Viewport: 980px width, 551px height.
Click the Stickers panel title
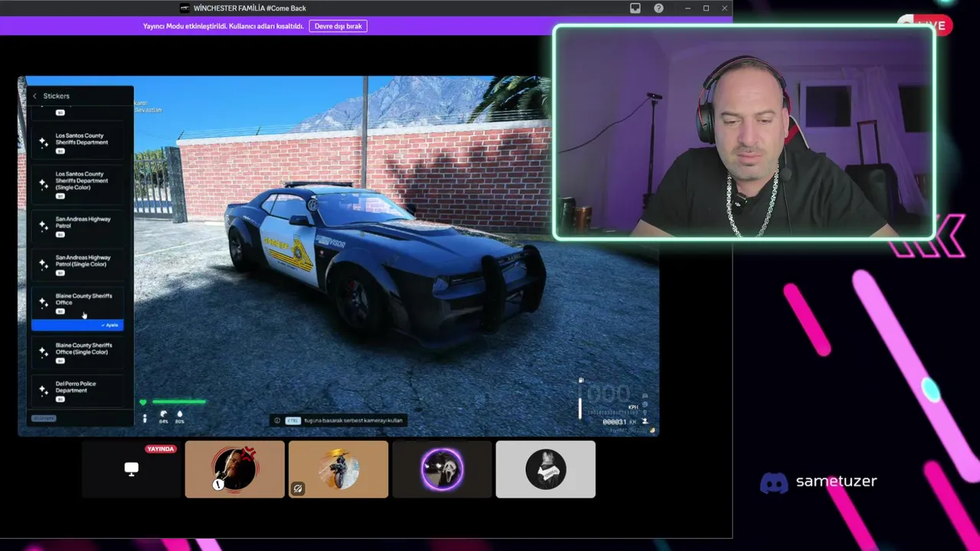click(x=57, y=96)
